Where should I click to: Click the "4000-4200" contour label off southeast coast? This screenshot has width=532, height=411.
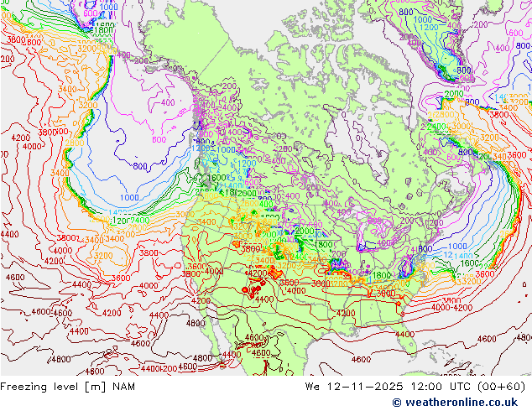451,308
